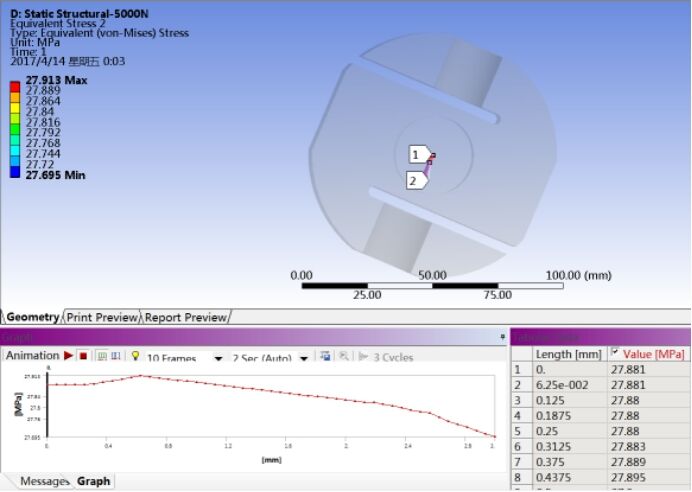Screen dimensions: 692x492
Task: Click the 27.695 Min legend label
Action: [55, 175]
